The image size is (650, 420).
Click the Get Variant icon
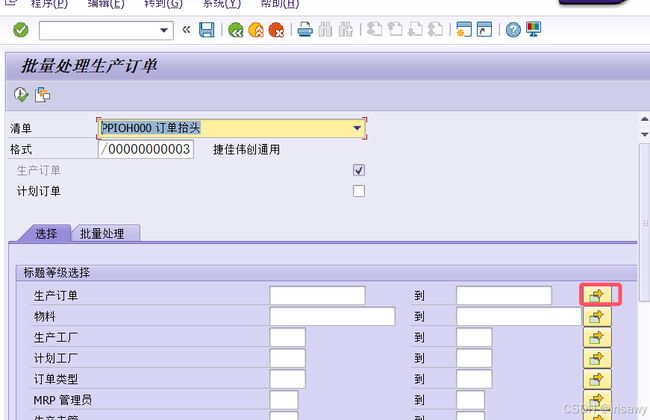click(x=42, y=95)
